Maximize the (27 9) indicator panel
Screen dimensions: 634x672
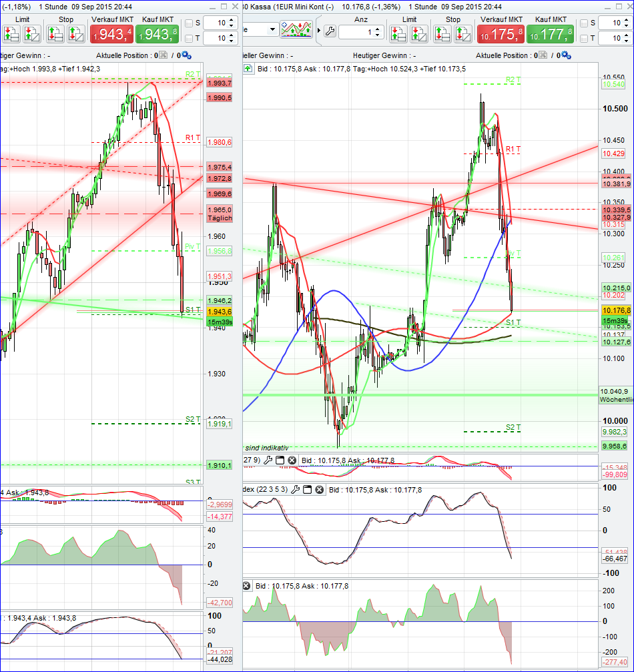280,460
